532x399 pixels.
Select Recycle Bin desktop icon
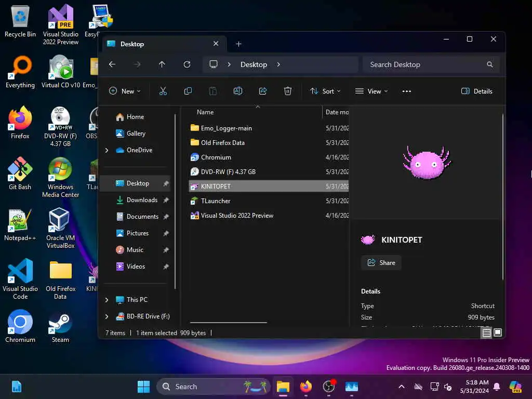coord(20,21)
